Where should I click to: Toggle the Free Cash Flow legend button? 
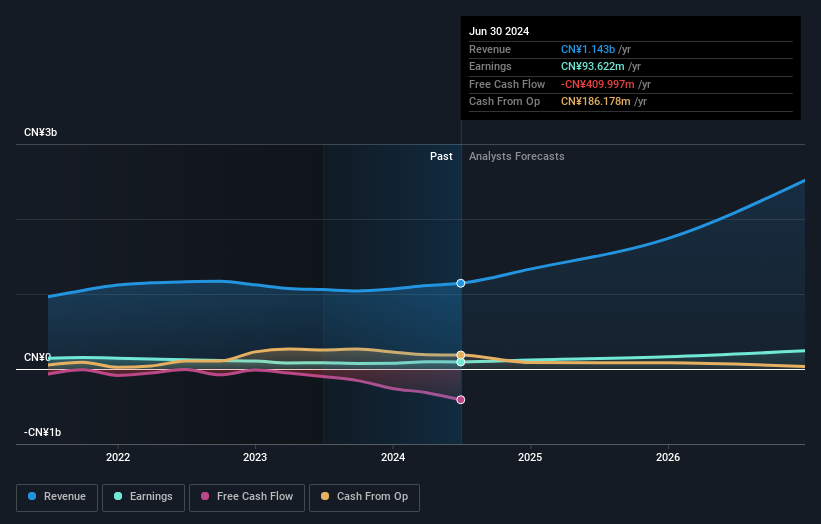[x=247, y=497]
